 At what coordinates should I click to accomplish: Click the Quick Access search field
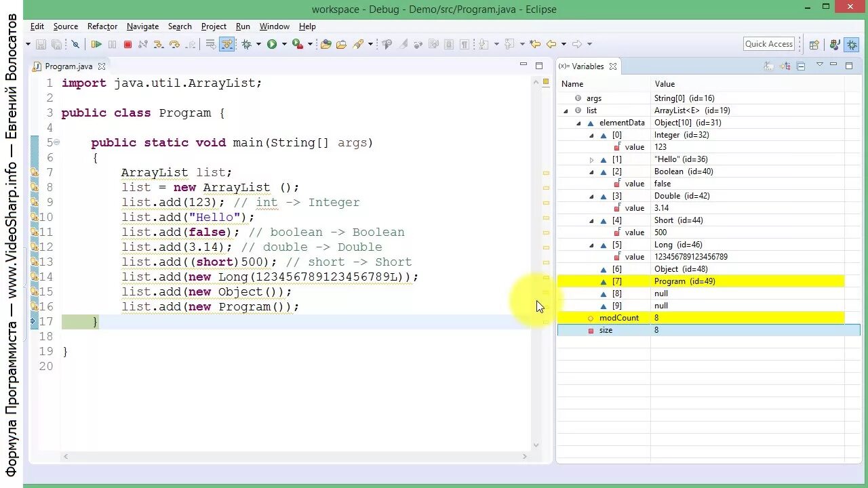point(769,44)
